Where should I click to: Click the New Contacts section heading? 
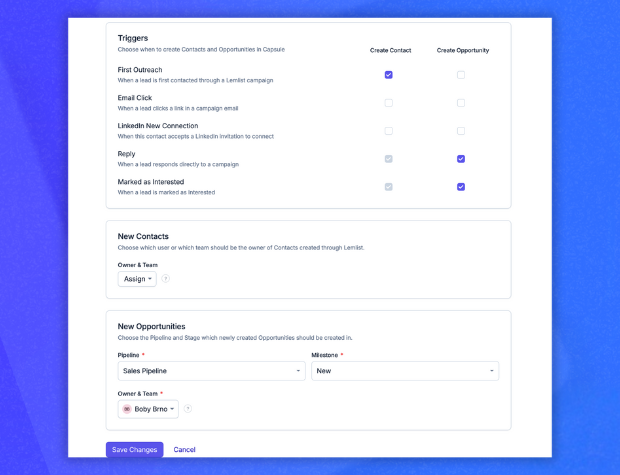(x=143, y=236)
